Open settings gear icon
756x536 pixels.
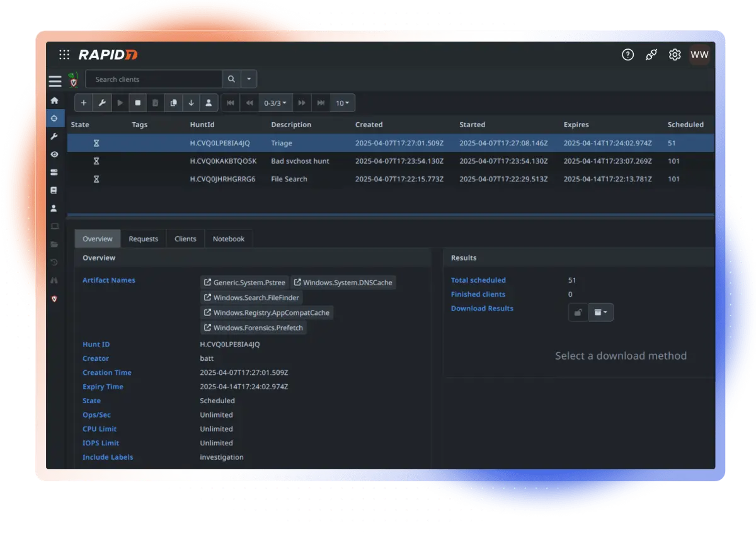tap(674, 55)
